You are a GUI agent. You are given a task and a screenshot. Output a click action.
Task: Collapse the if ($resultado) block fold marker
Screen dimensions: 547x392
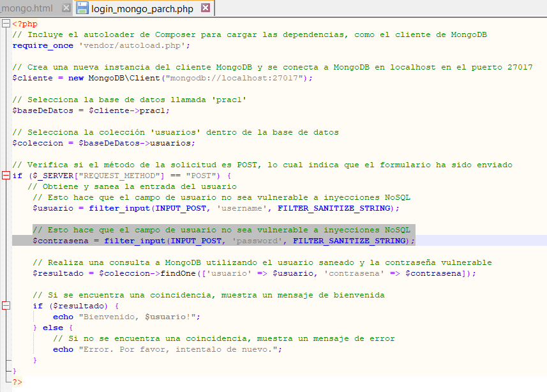tap(6, 306)
